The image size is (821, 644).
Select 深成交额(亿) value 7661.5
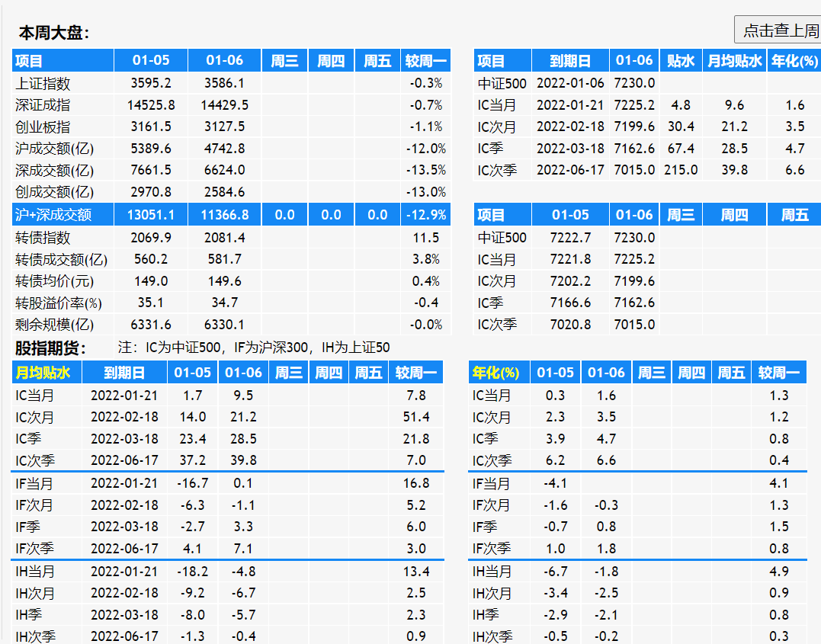pos(151,170)
